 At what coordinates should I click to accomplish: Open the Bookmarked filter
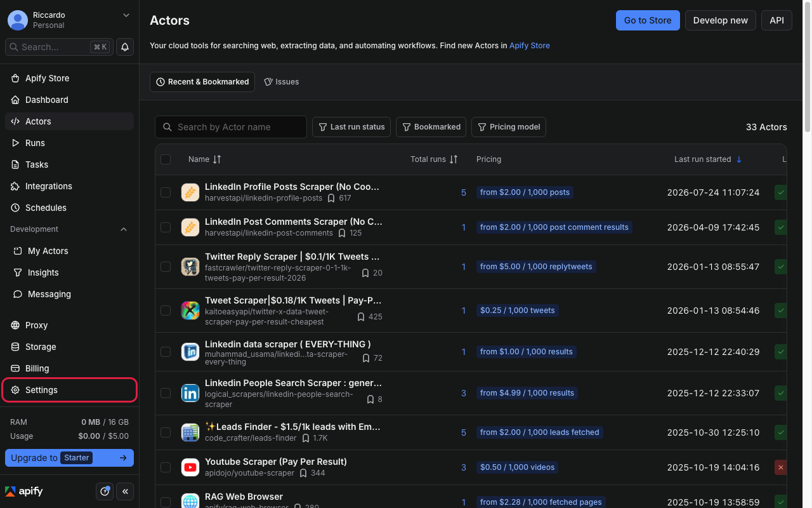pos(431,127)
